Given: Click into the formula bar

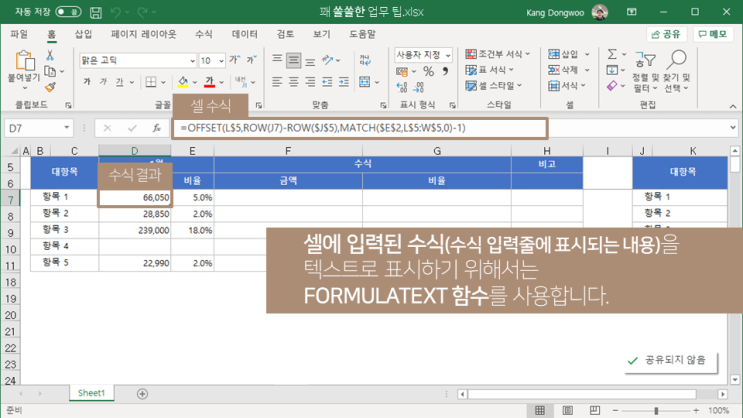Looking at the screenshot, I should (360, 128).
